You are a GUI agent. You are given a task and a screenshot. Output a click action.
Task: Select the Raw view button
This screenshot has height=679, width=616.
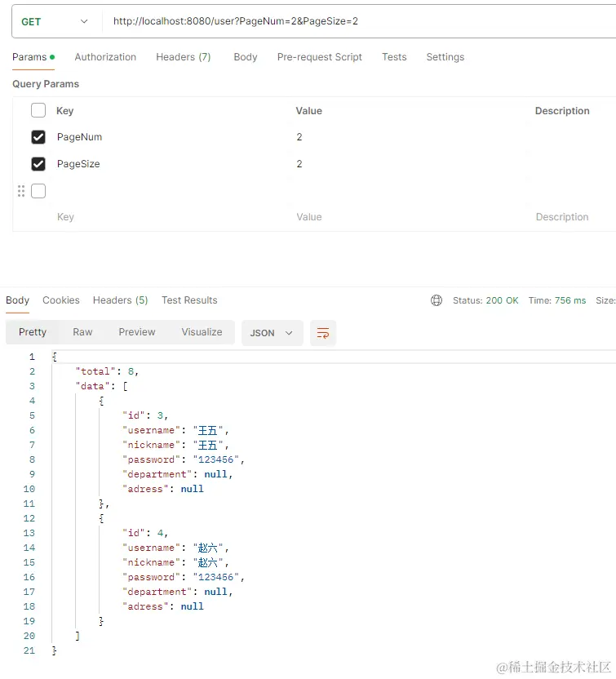point(82,332)
